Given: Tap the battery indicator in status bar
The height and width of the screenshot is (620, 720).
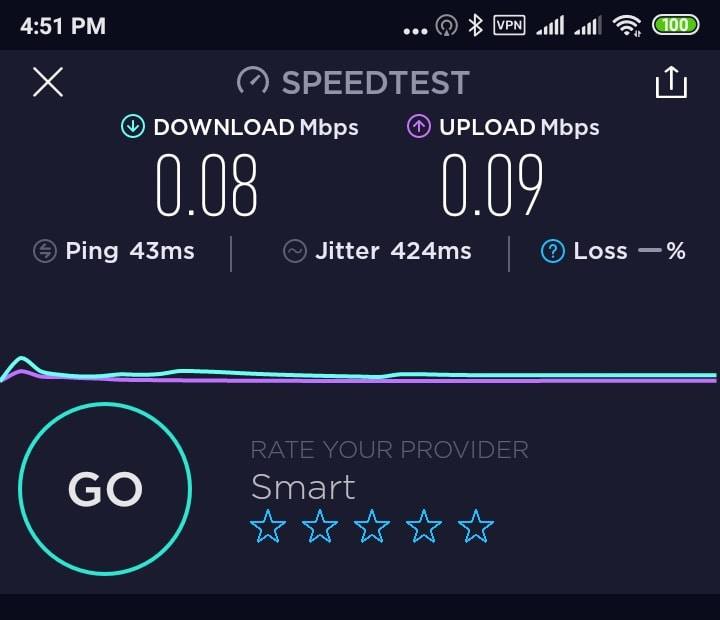Looking at the screenshot, I should 675,25.
